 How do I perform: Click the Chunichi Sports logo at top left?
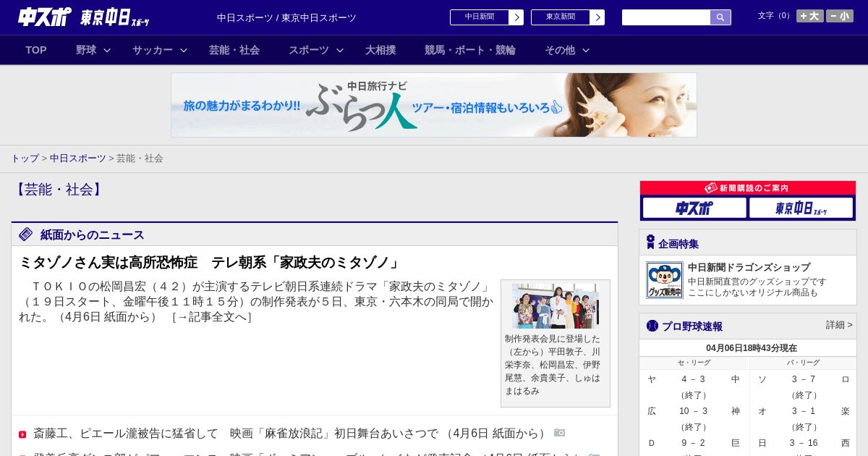[x=45, y=17]
